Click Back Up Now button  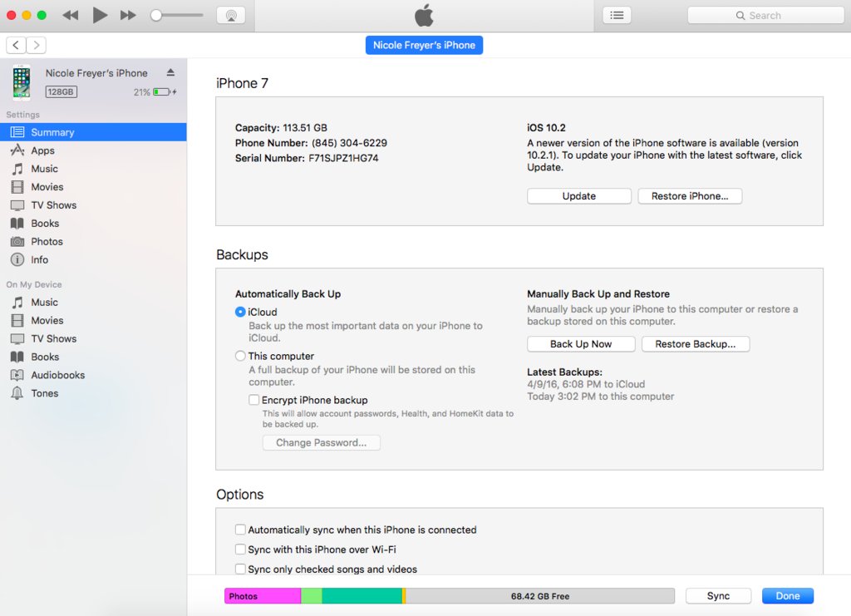coord(581,344)
